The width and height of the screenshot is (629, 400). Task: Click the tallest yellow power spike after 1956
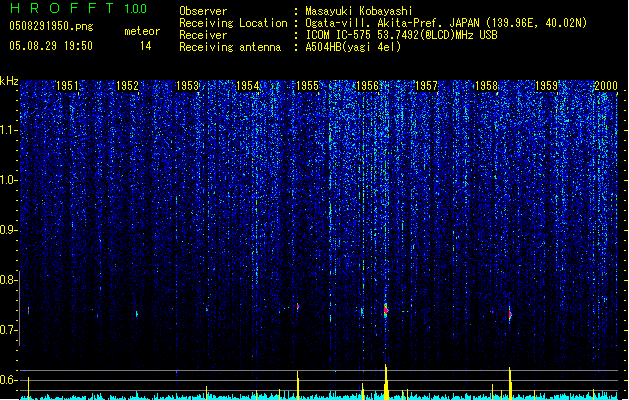(x=386, y=382)
